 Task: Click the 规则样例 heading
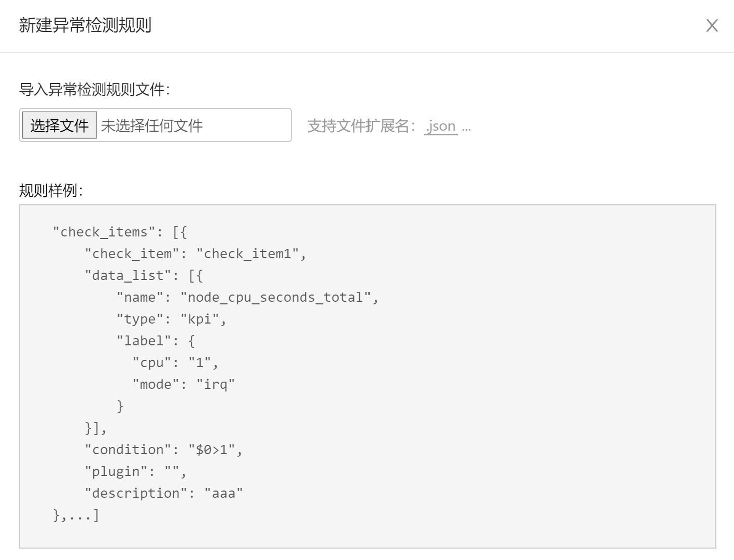pyautogui.click(x=51, y=190)
